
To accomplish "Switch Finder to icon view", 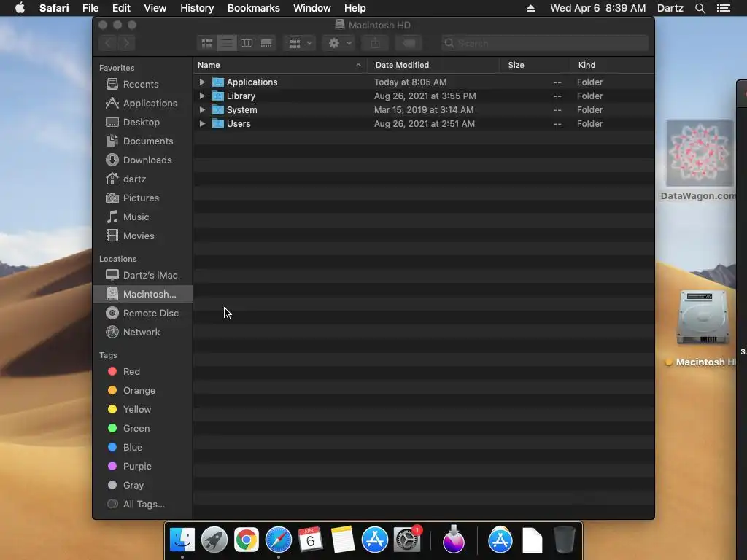I will point(206,43).
